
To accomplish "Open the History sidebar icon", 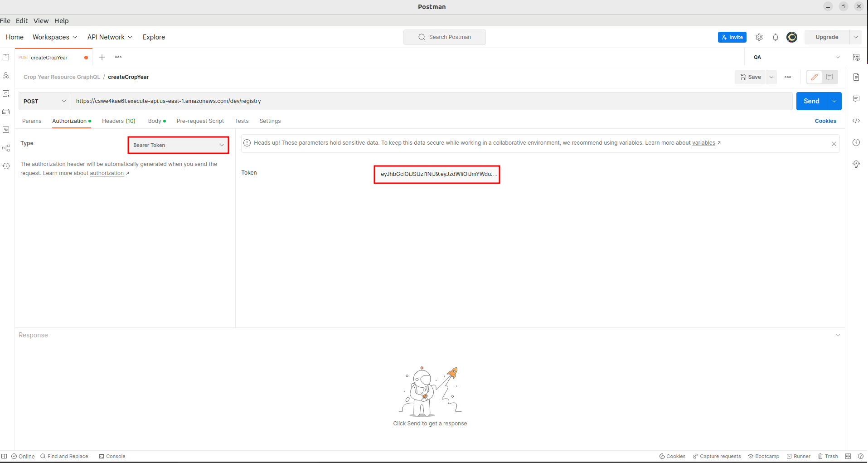I will 6,166.
